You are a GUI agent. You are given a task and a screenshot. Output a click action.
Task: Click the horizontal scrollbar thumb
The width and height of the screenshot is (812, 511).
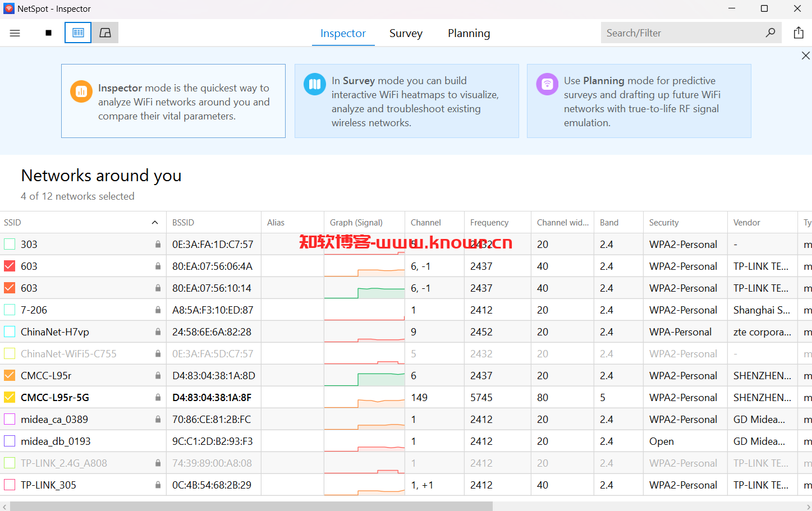click(x=251, y=506)
